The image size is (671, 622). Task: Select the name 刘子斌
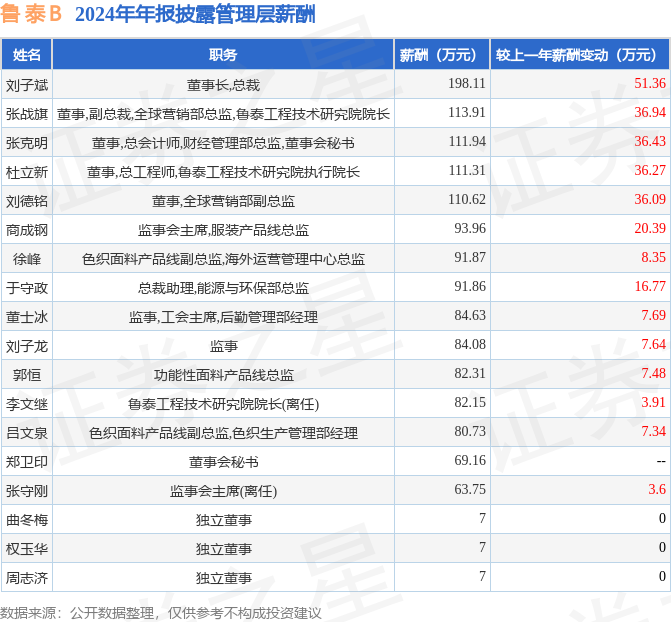click(x=27, y=85)
